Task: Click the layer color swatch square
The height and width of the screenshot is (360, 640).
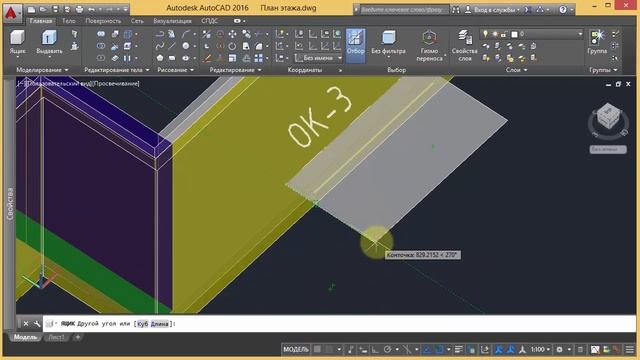Action: (x=514, y=34)
